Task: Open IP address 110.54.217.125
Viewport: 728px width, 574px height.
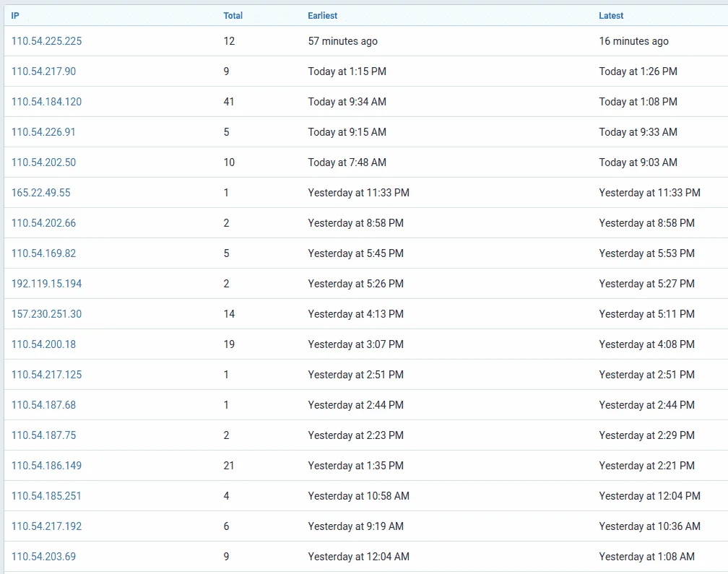Action: pos(46,375)
